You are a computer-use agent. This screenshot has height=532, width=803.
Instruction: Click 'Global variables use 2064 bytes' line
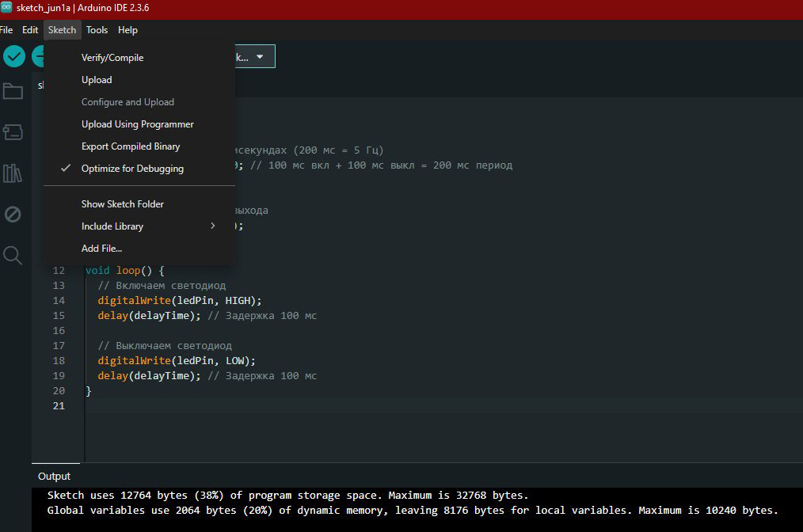413,510
